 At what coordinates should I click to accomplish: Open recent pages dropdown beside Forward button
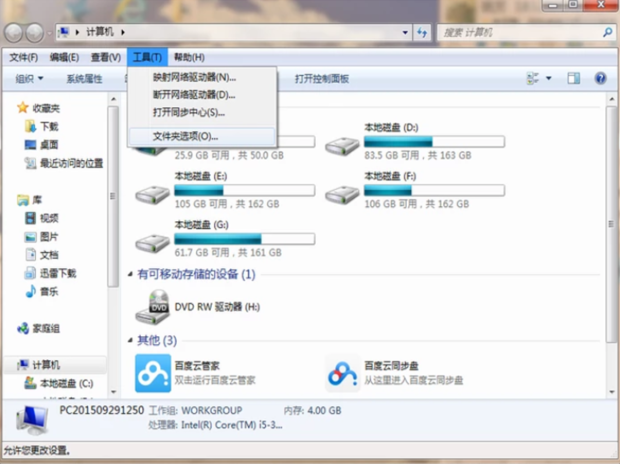pyautogui.click(x=49, y=33)
